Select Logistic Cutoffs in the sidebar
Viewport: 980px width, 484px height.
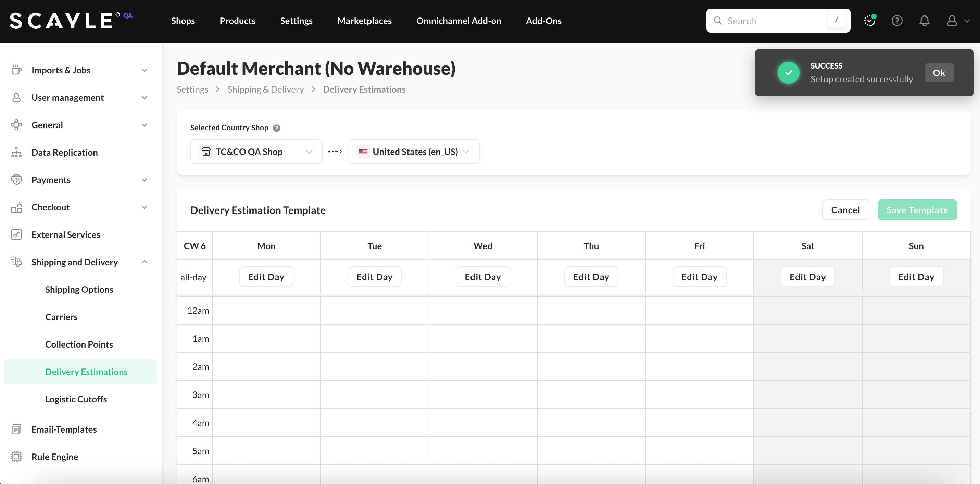76,399
